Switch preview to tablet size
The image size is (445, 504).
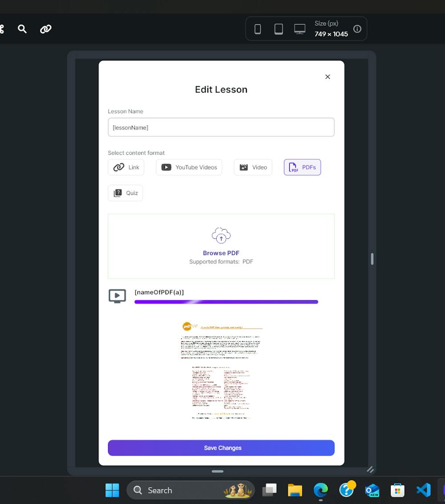point(279,29)
